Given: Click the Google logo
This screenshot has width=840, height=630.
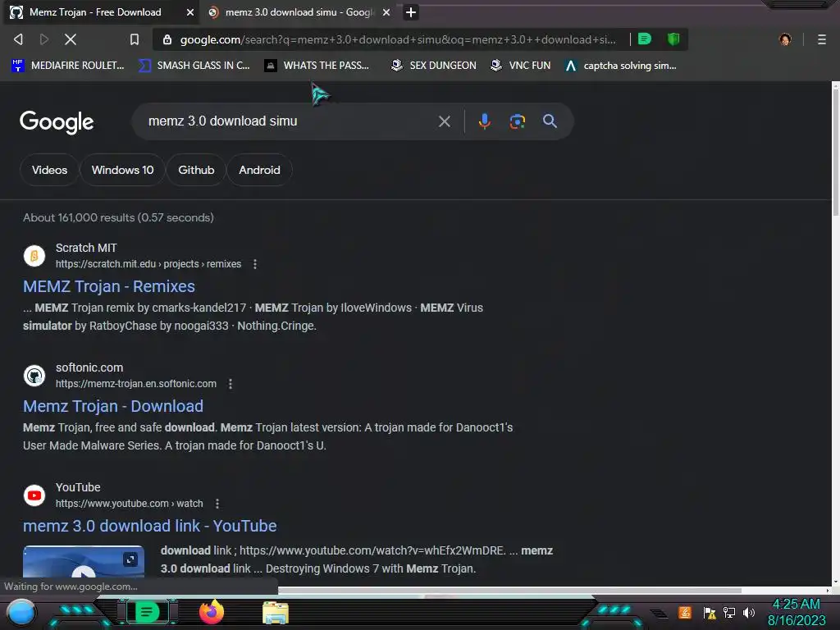Looking at the screenshot, I should pos(57,121).
